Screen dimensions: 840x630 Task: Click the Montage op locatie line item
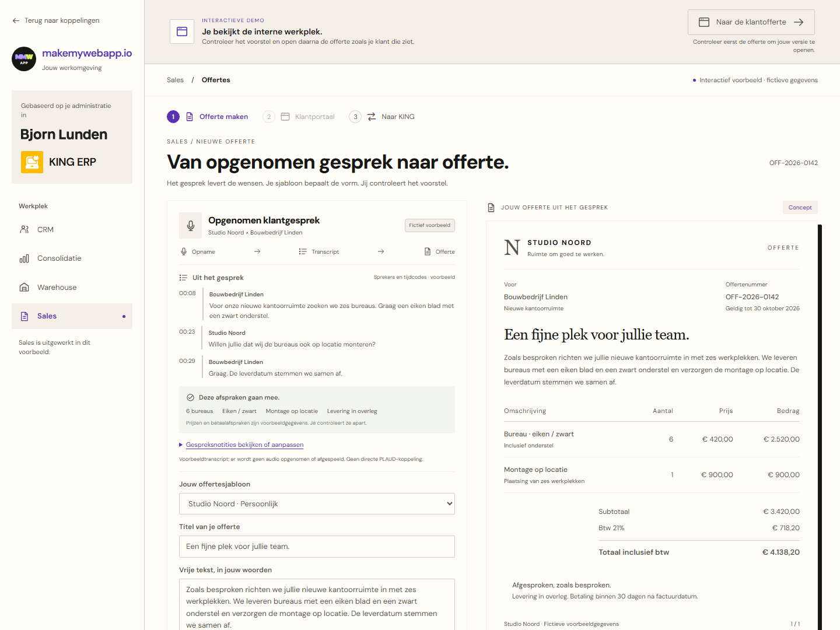coord(652,475)
